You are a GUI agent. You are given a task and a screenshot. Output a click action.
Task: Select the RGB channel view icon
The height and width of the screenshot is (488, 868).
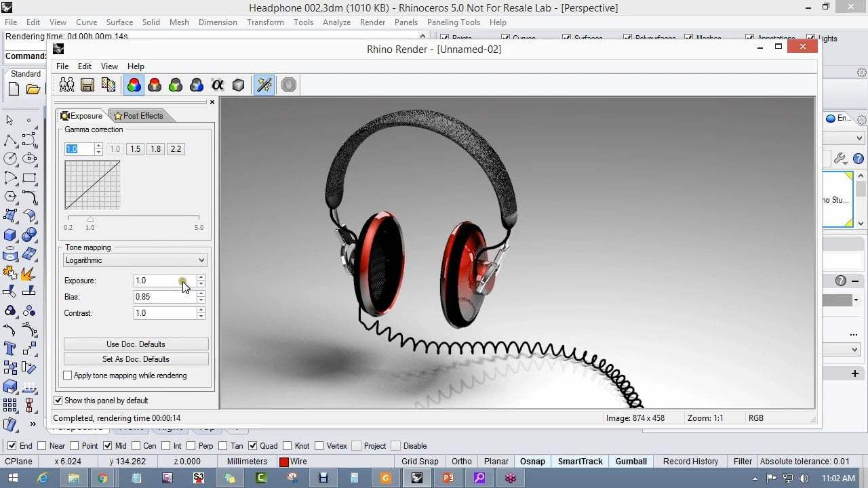click(134, 85)
